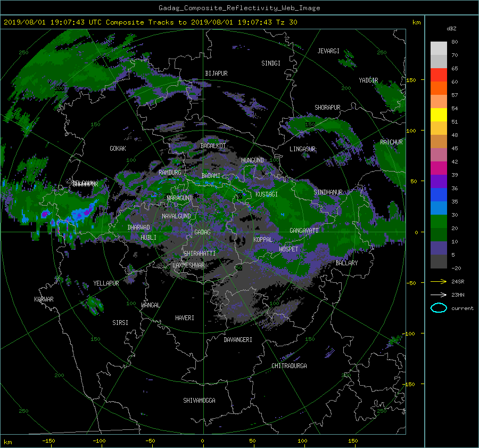Viewport: 479px width, 448px height.
Task: Click the BADAMI label
Action: 211,176
